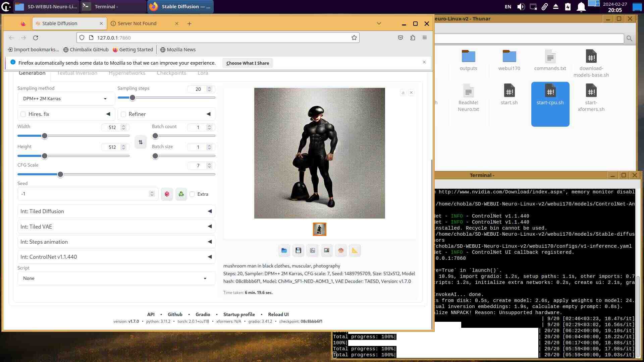Screen dimensions: 644x362
Task: Click the Reload UI footer link
Action: point(278,314)
